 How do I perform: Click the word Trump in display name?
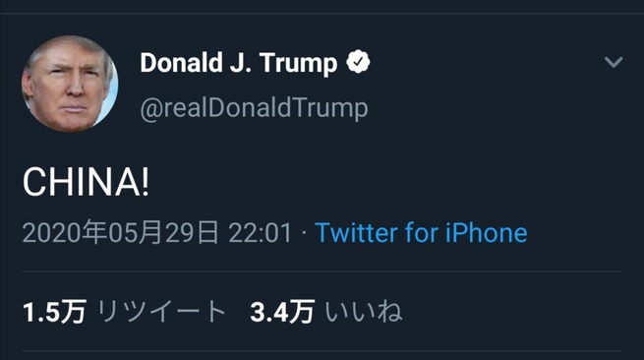[x=298, y=63]
